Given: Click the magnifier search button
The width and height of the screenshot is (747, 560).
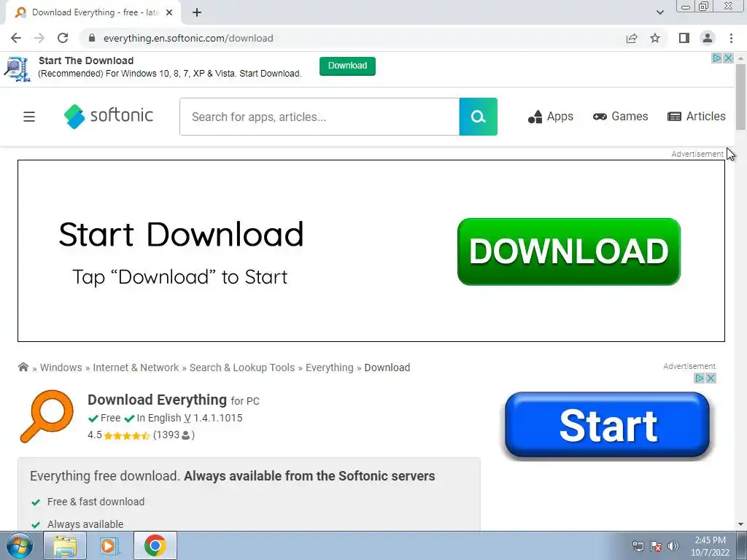Looking at the screenshot, I should tap(479, 117).
